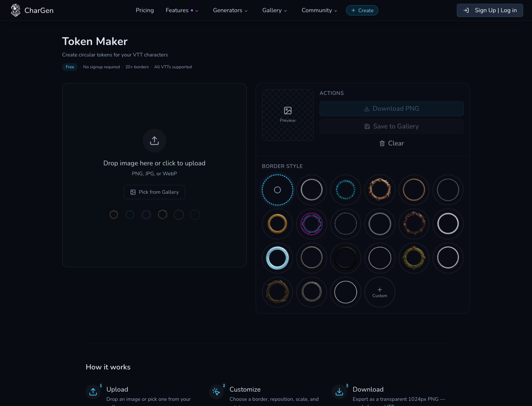Click the Custom border plus tile
Screen dimensions: 532x406
point(380,292)
